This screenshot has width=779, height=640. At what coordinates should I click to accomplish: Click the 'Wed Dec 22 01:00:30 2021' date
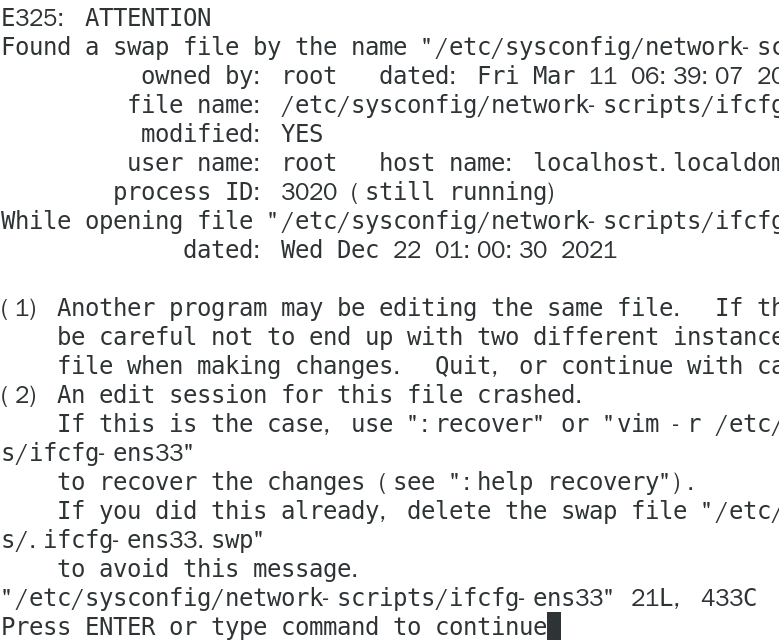(x=449, y=250)
